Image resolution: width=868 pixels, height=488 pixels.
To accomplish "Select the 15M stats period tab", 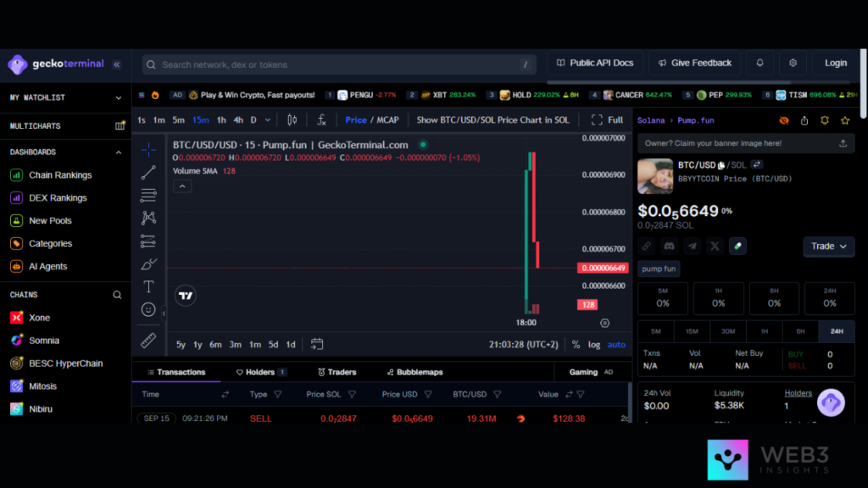I will point(692,331).
